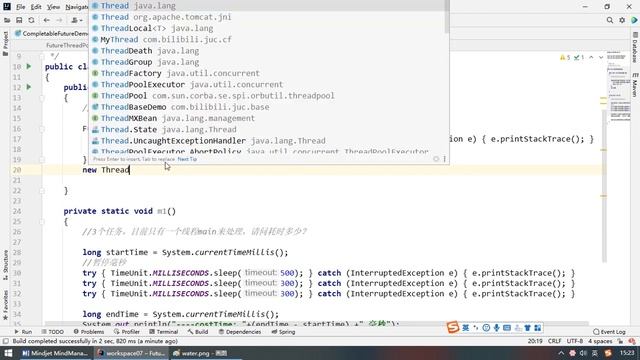Open the Spring tool window
Screen dimensions: 640x360
point(284,332)
